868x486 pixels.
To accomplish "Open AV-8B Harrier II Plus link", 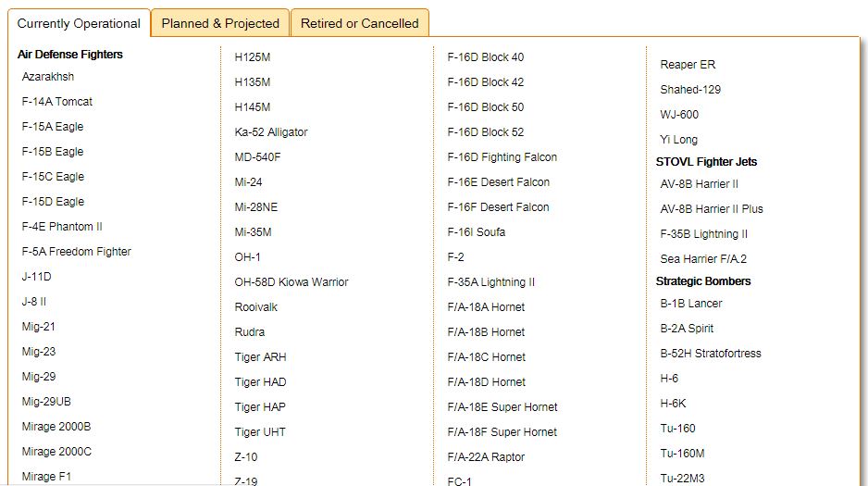I will pyautogui.click(x=712, y=209).
